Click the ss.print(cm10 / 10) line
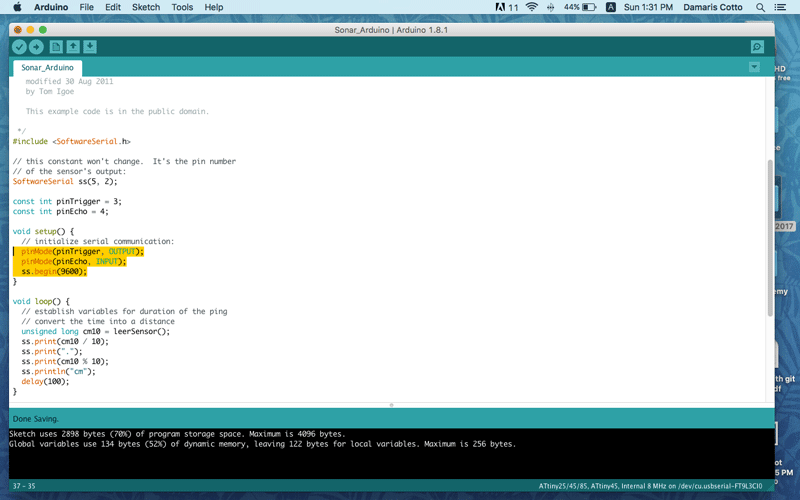This screenshot has height=500, width=800. tap(65, 341)
